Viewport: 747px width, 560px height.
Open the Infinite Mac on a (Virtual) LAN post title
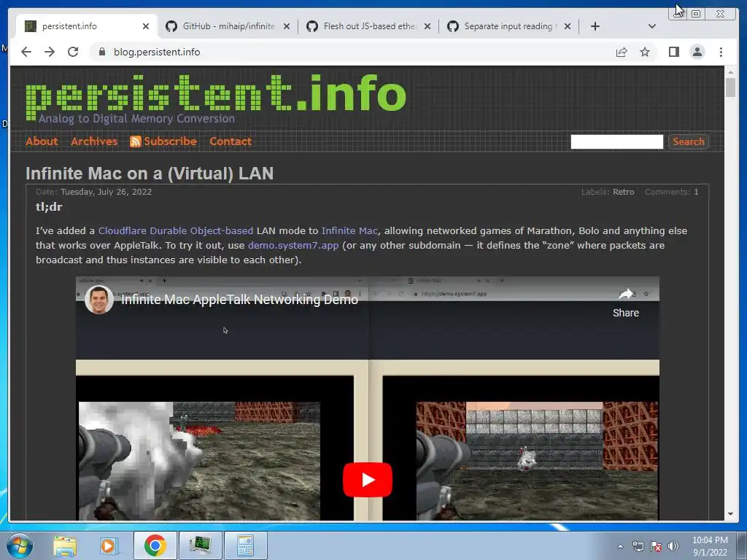[150, 174]
